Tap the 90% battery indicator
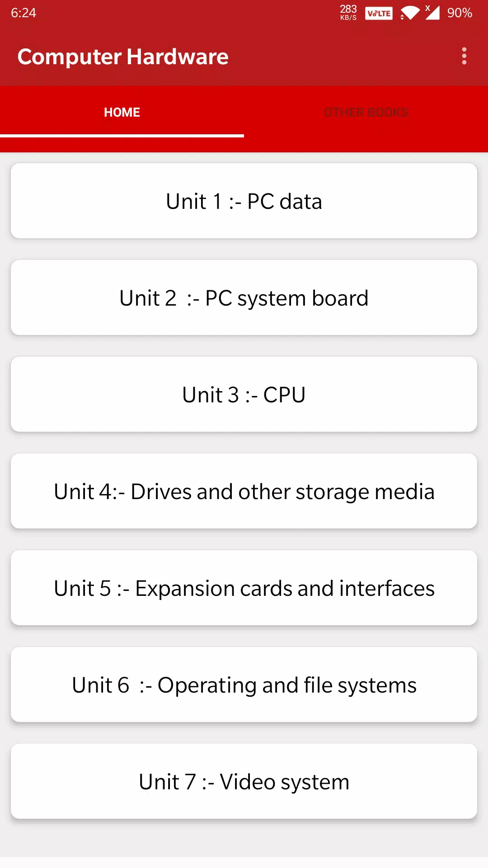Viewport: 488px width, 868px height. [460, 13]
